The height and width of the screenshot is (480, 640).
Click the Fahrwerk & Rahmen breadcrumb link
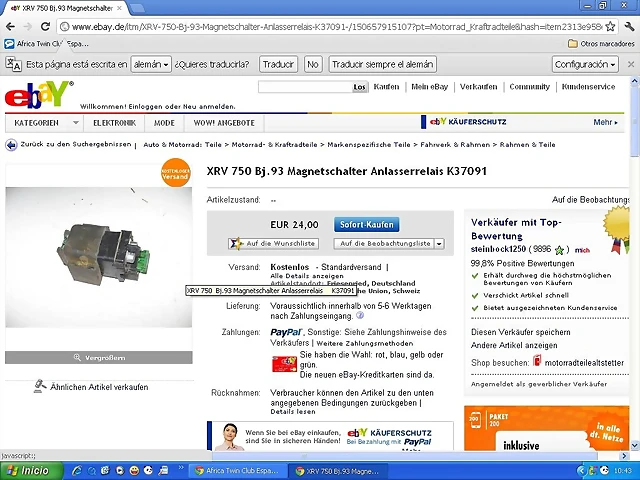[x=455, y=144]
